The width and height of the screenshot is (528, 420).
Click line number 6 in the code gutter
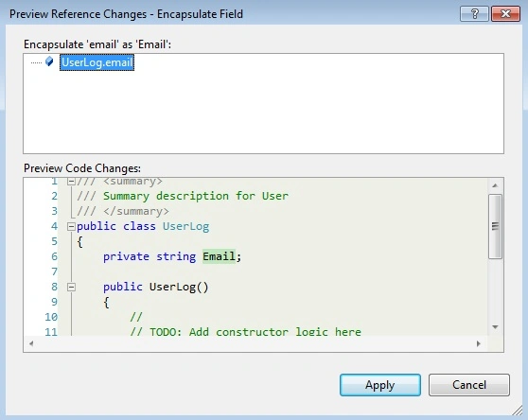point(55,256)
